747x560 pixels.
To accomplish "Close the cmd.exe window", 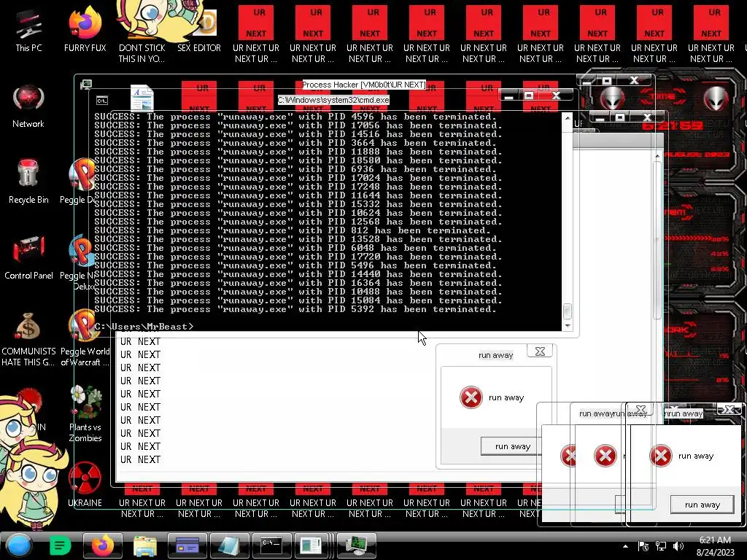I will [557, 96].
